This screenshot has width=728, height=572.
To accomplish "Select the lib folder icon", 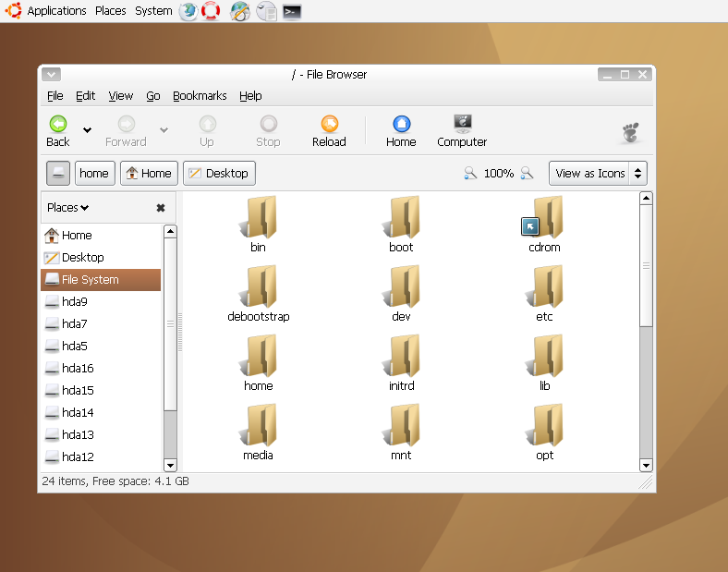I will [x=544, y=356].
